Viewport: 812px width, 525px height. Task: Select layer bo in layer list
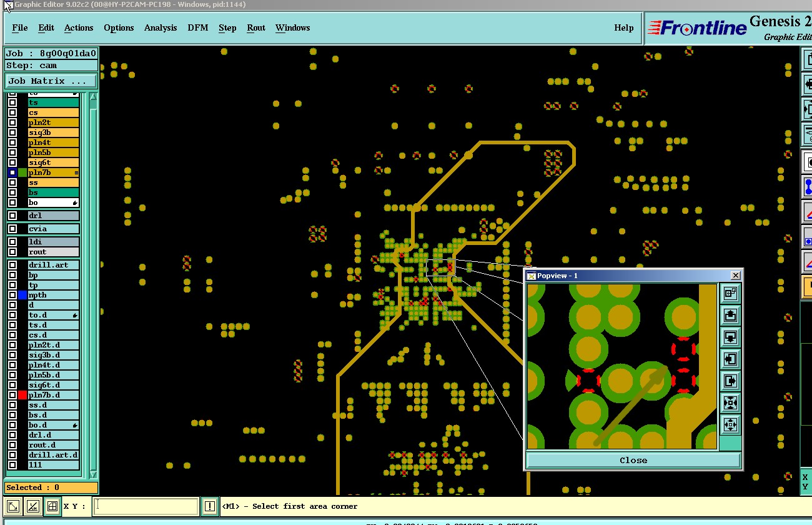54,202
